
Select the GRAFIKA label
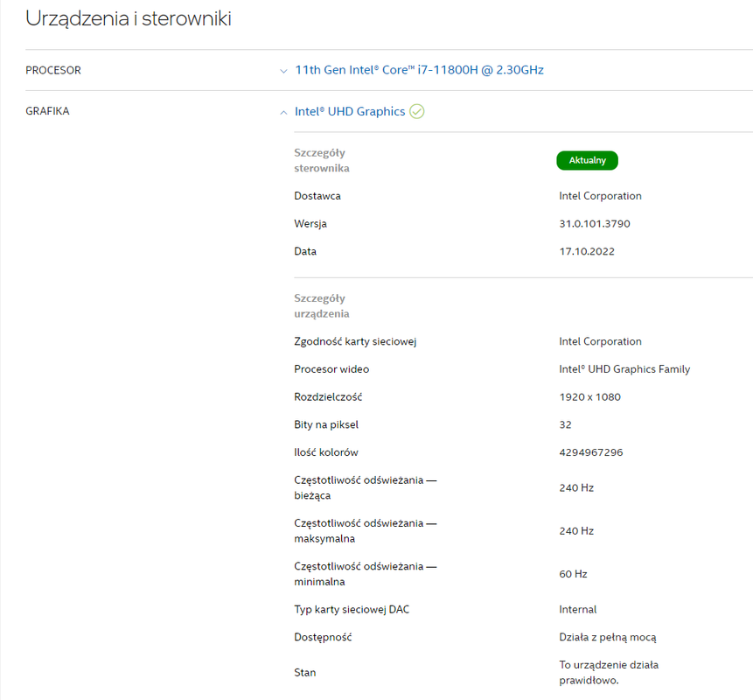[47, 111]
